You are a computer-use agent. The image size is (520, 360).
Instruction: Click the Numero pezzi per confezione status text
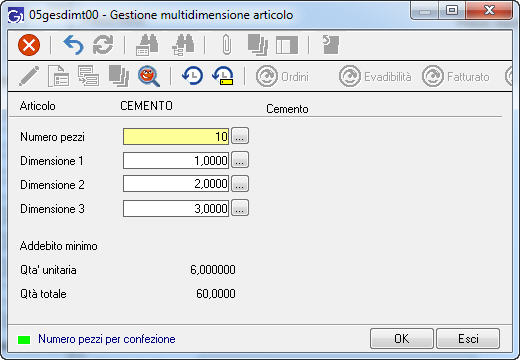[107, 339]
